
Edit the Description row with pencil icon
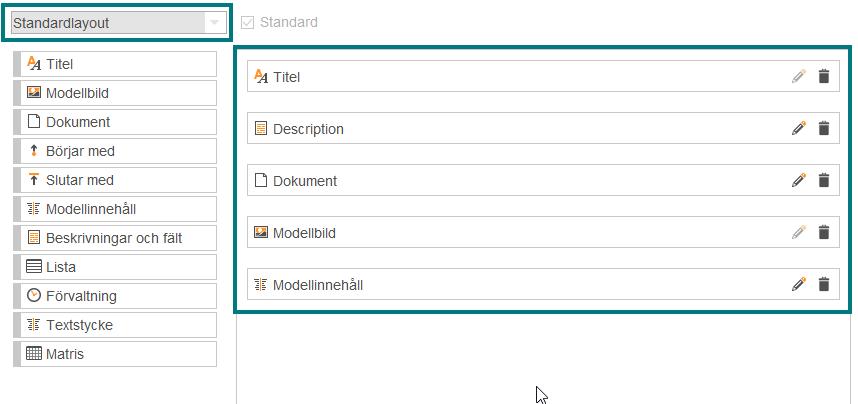coord(799,128)
